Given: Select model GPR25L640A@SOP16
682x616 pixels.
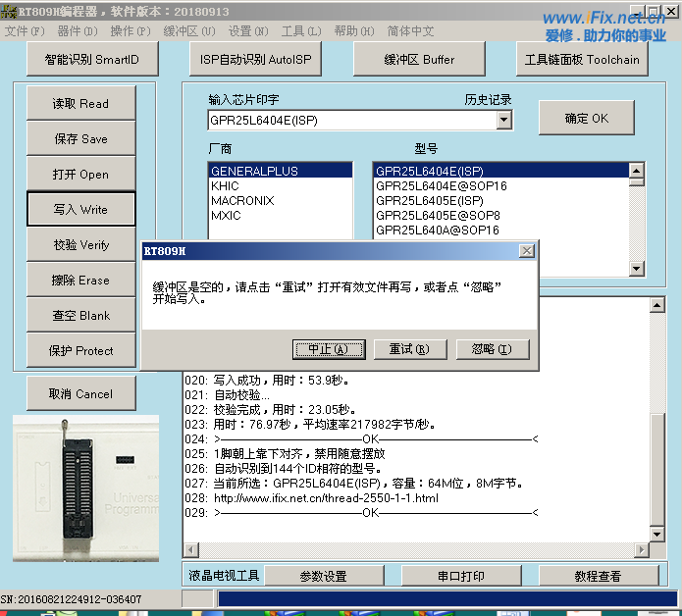Looking at the screenshot, I should (501, 230).
